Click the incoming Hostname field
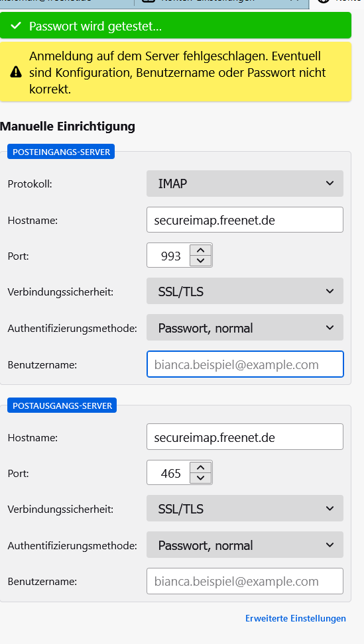Viewport: 364px width, 644px height. [245, 220]
